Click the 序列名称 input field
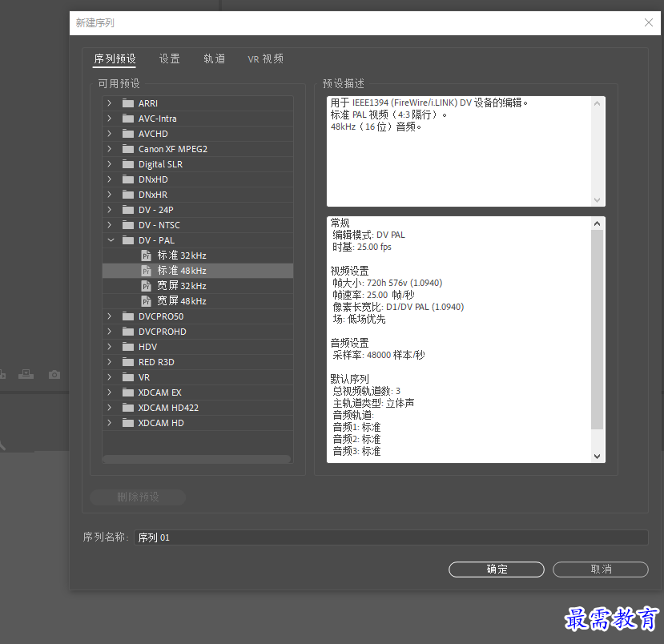This screenshot has width=664, height=644. coord(391,537)
